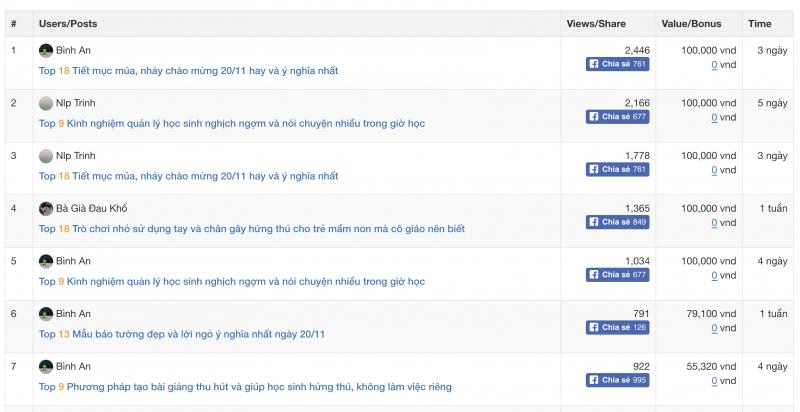
Task: Click Chia sẻ 761 button in row 3
Action: click(617, 169)
